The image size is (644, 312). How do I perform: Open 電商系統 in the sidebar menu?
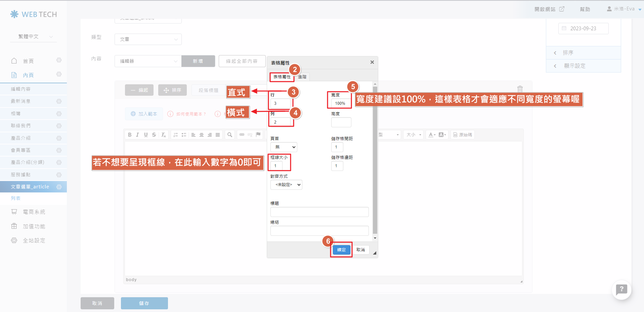(34, 212)
